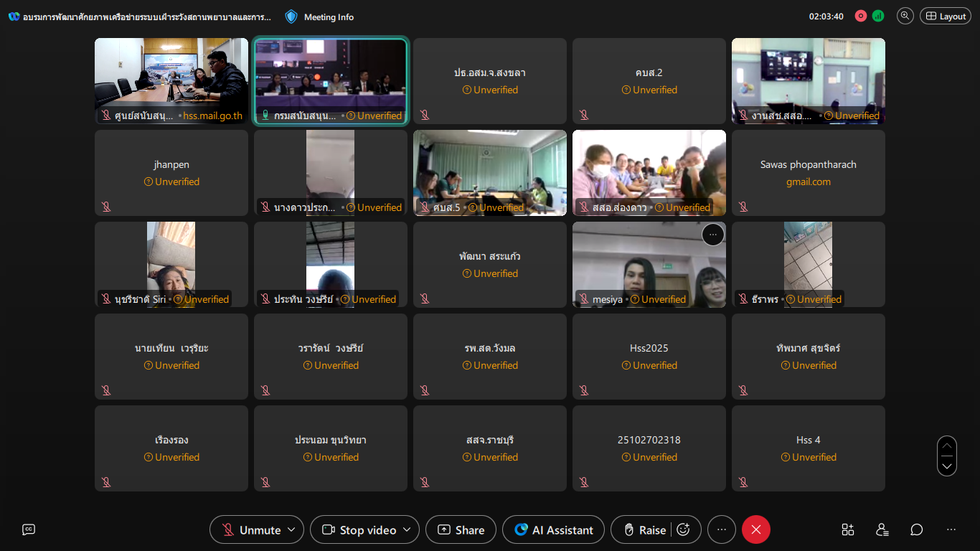Expand the video options arrow
Screen dimensions: 980x551
click(407, 529)
